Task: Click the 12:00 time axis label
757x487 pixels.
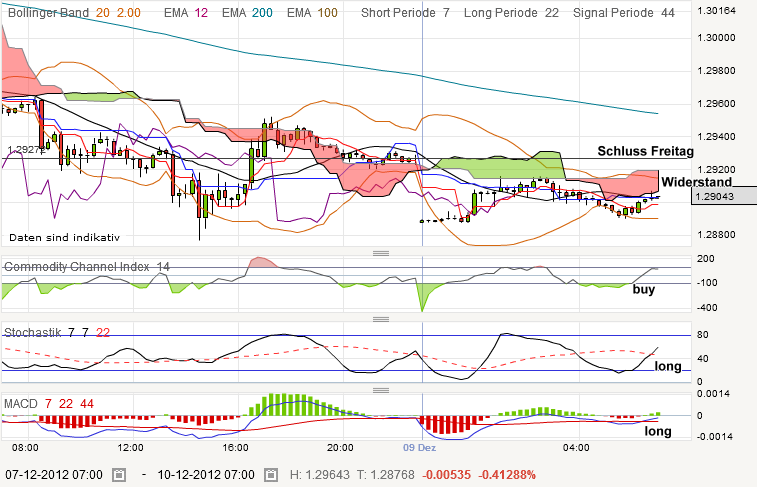Action: pyautogui.click(x=130, y=447)
